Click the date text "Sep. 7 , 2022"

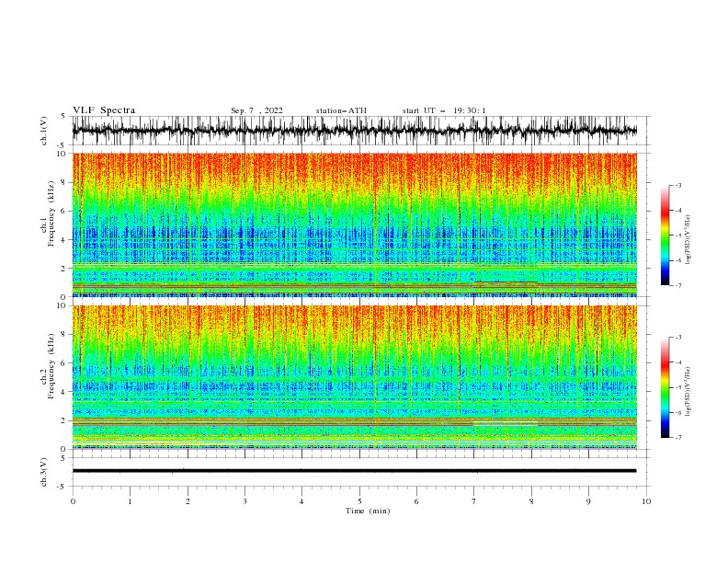click(x=256, y=110)
